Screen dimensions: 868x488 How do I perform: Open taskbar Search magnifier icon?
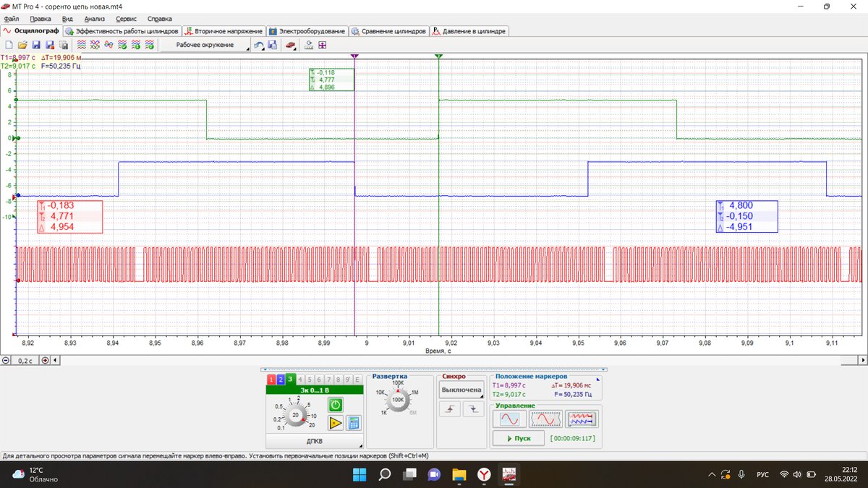(385, 474)
